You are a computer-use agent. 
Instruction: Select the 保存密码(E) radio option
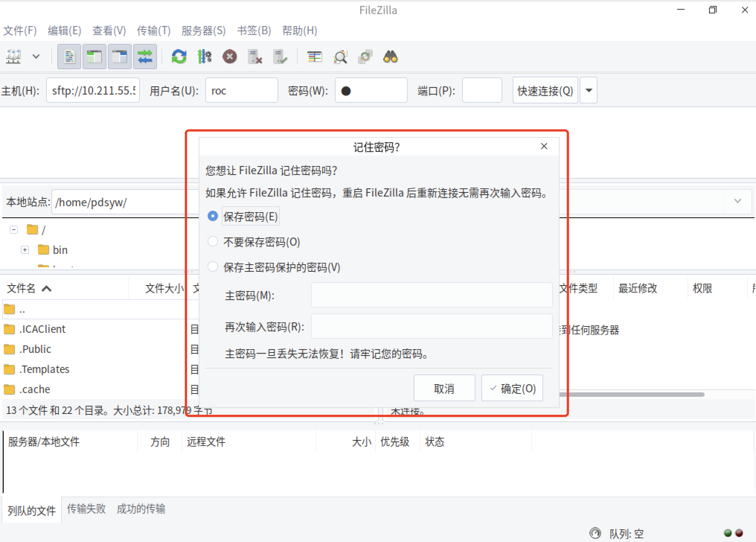click(213, 216)
